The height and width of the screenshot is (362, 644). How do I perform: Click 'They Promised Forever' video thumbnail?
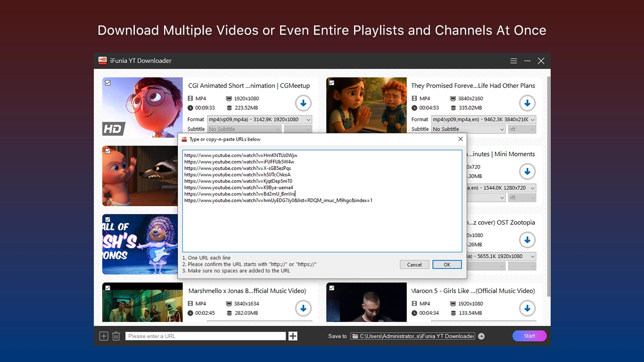[366, 106]
